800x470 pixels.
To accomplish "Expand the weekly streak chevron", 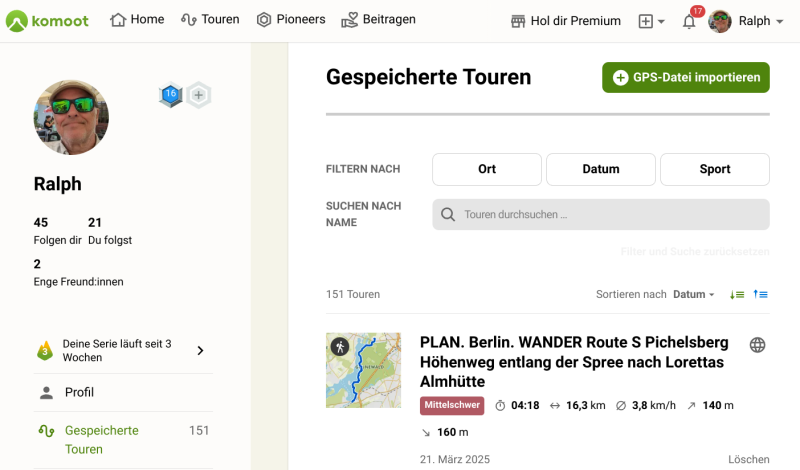I will point(200,350).
